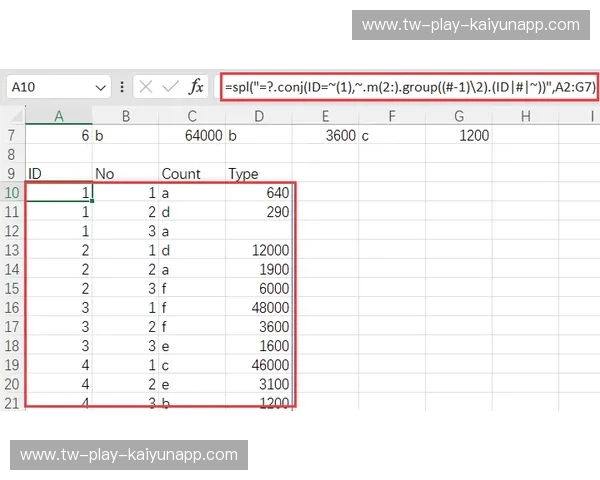
Task: Click the three-dot handle beside Name Box
Action: click(x=122, y=87)
